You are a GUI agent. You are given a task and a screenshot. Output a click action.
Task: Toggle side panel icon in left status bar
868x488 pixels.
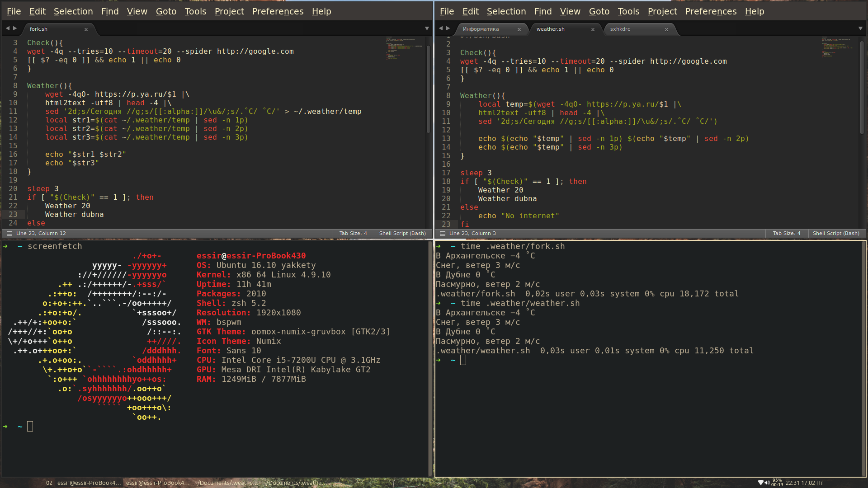[9, 234]
